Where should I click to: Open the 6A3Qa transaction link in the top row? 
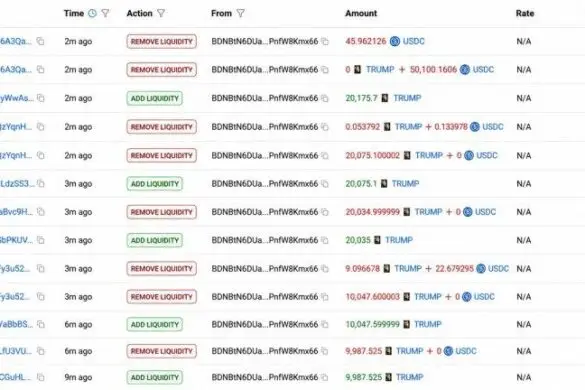click(16, 41)
